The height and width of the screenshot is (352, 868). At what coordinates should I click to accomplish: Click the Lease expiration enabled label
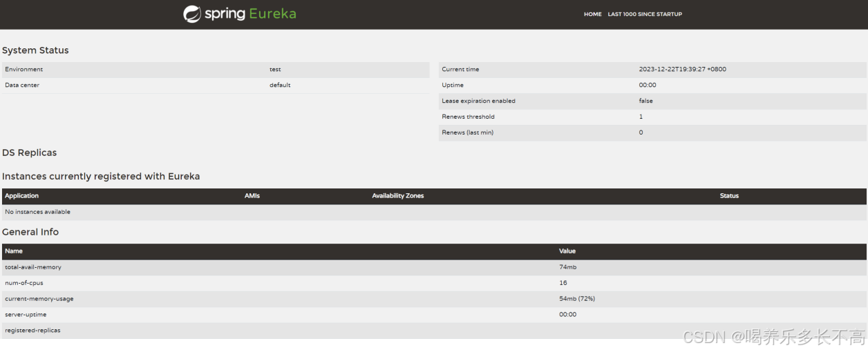[479, 101]
